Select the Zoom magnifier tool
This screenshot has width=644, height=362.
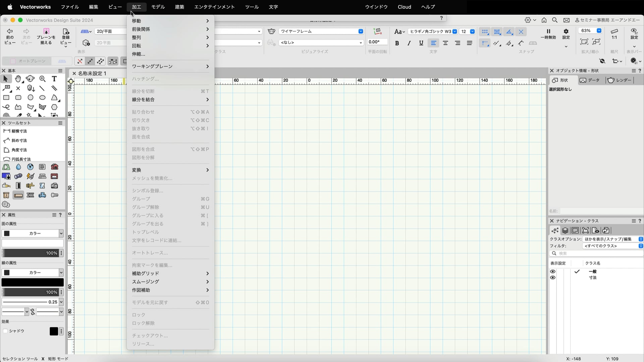(42, 79)
